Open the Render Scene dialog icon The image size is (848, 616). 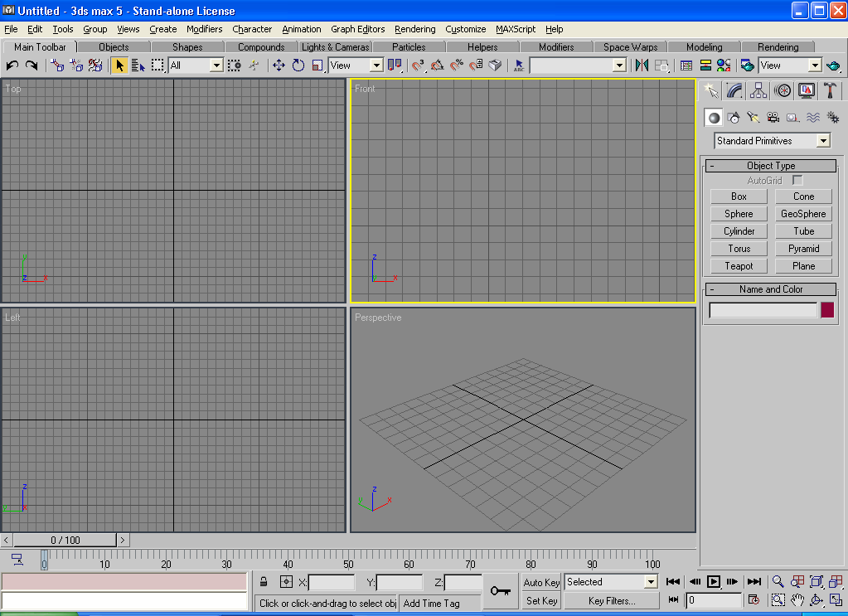coord(748,65)
